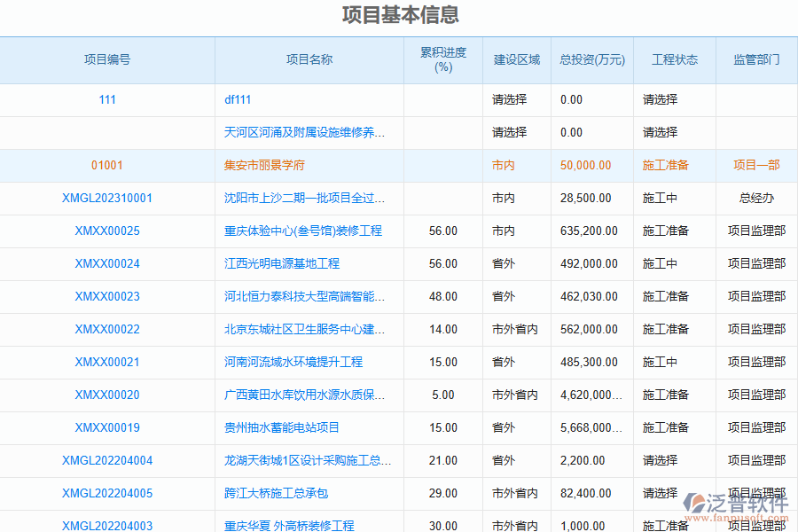This screenshot has height=532, width=798.
Task: Click the 项目编号 column header
Action: point(107,60)
